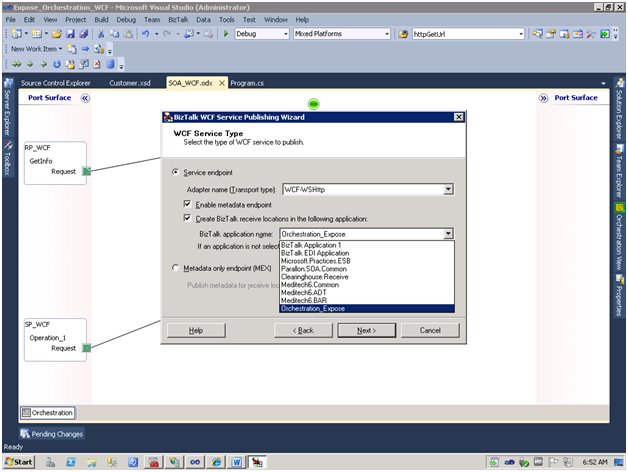Click the Open in Excel work item icon

pos(99,49)
